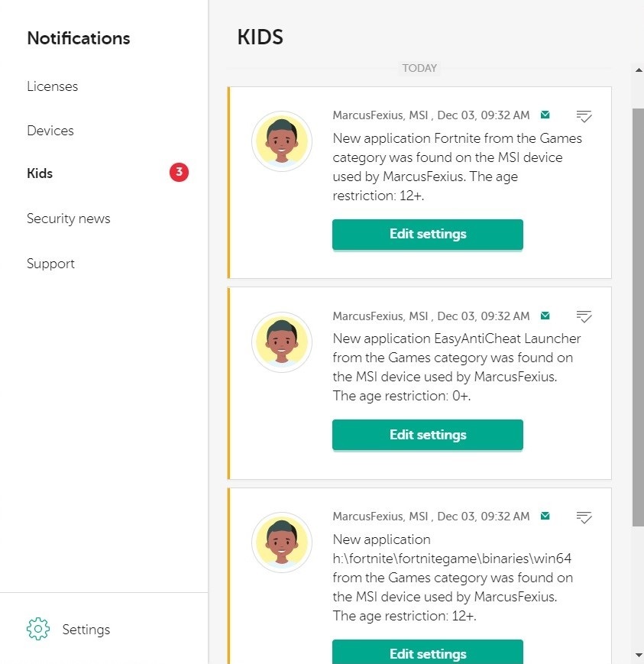644x664 pixels.
Task: Select the Kids notifications section
Action: pyautogui.click(x=40, y=173)
